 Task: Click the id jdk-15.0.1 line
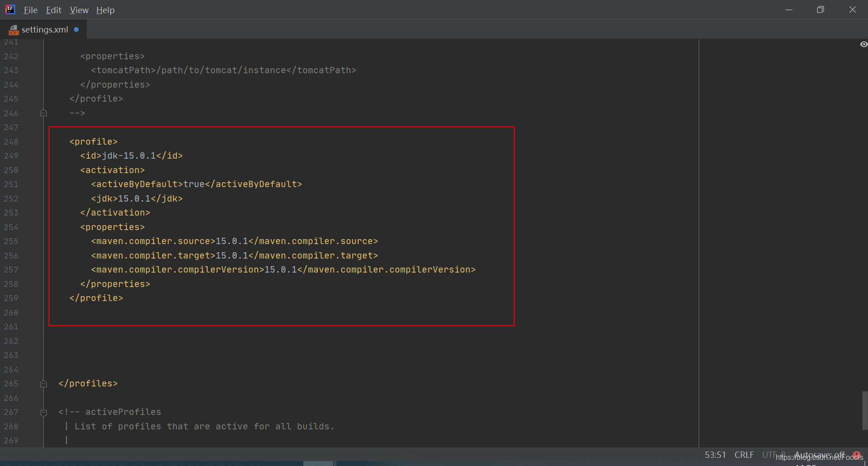click(x=132, y=156)
